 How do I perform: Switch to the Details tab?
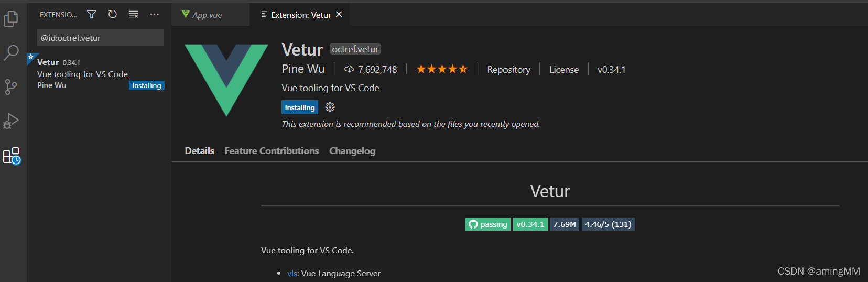(x=200, y=151)
